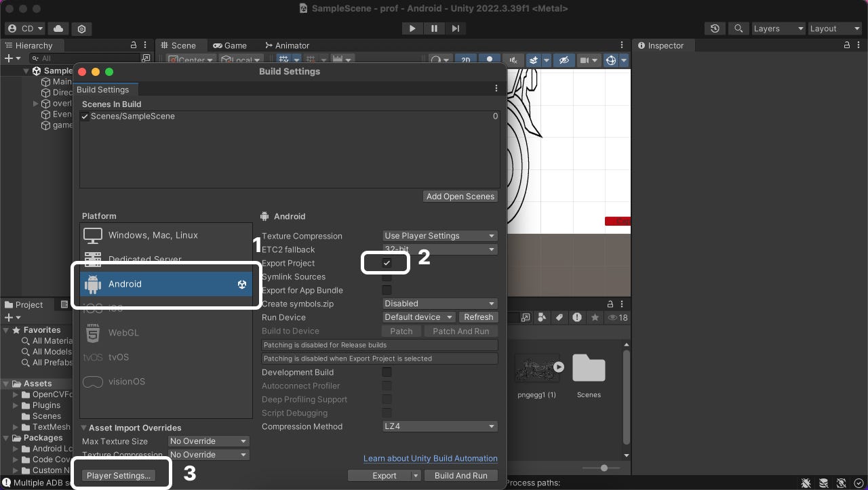Select the visionOS platform
Viewport: 868px width, 490px height.
[x=166, y=382]
